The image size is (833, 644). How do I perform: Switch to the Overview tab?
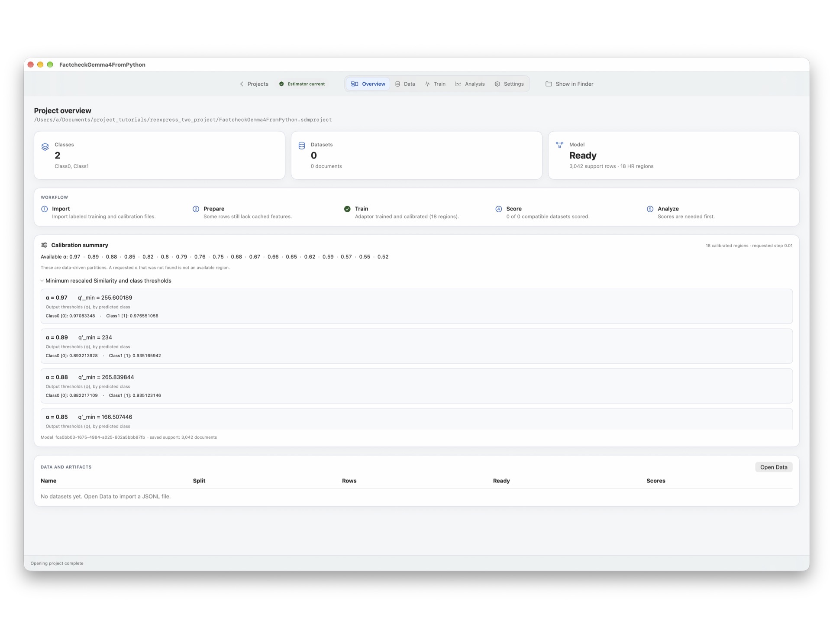tap(368, 84)
